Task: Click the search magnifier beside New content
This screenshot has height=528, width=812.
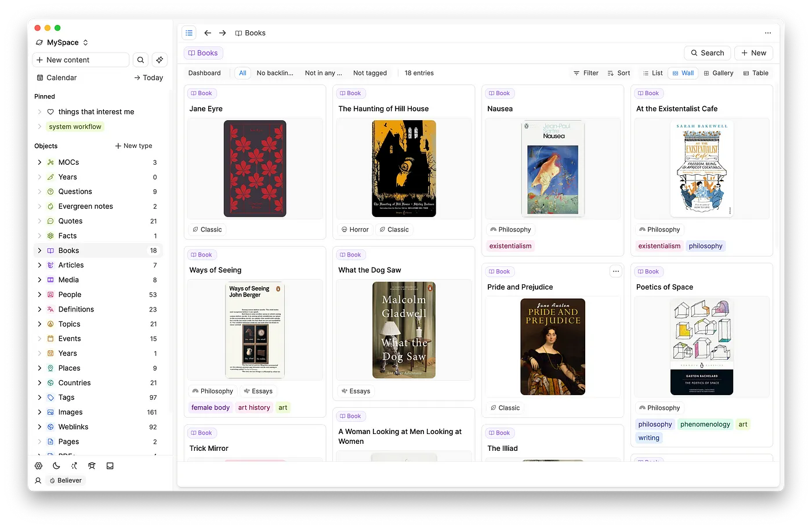Action: [140, 60]
